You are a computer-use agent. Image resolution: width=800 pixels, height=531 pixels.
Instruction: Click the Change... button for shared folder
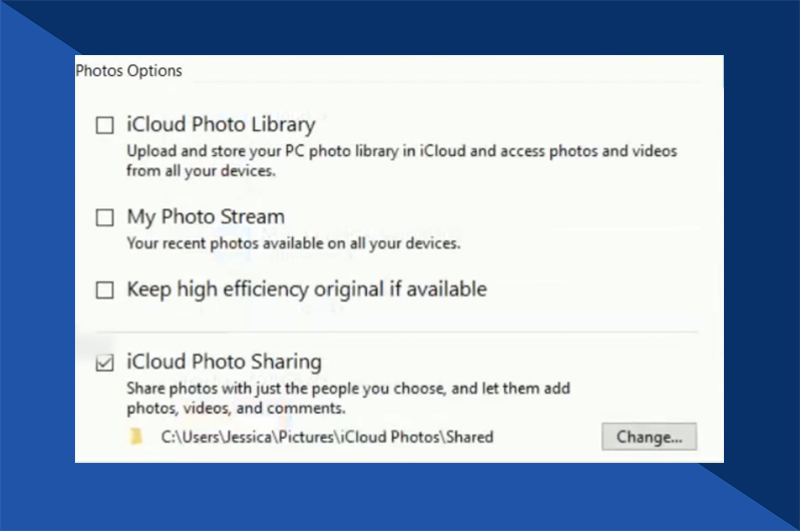click(x=649, y=437)
